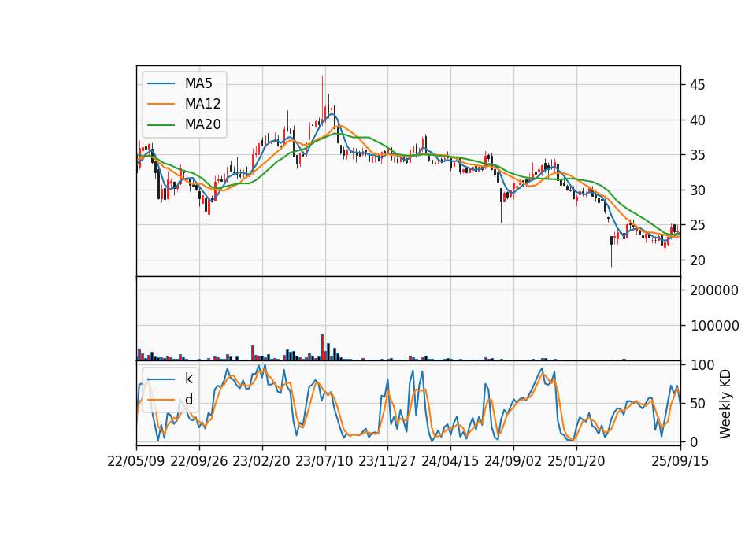Click the 23/07/10 date axis label

(324, 461)
